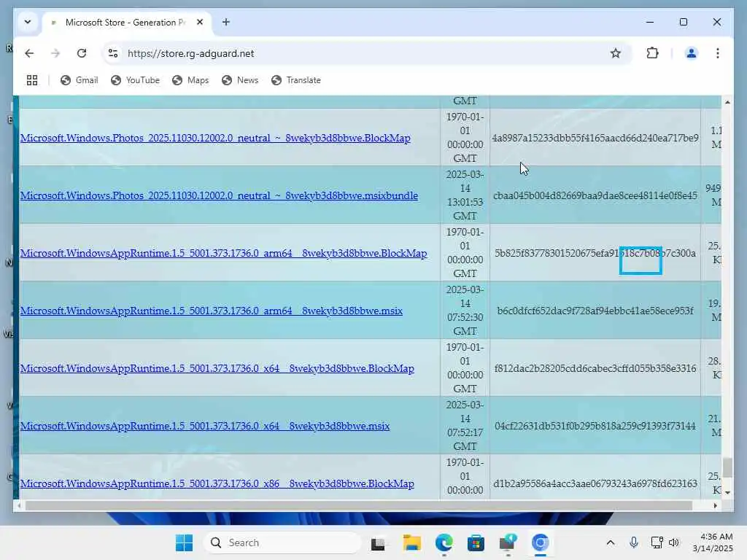This screenshot has height=560, width=747.
Task: Open the Translate bookmark
Action: pos(296,80)
